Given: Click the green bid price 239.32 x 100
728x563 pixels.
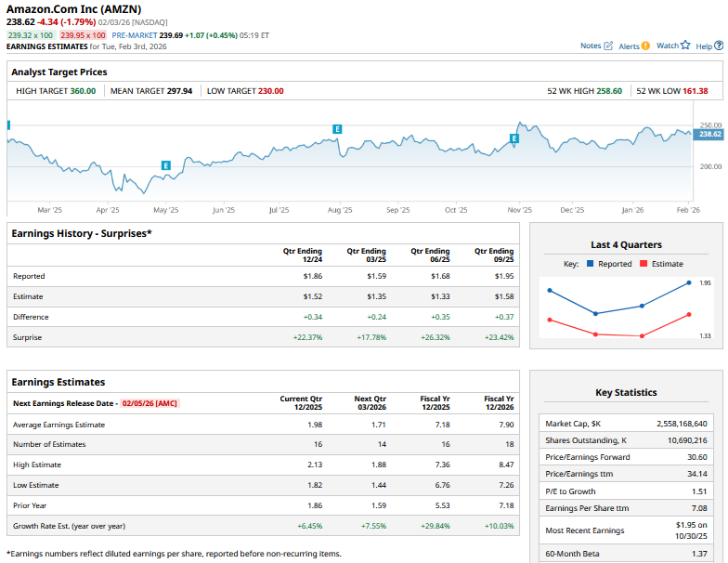Looking at the screenshot, I should click(x=31, y=35).
